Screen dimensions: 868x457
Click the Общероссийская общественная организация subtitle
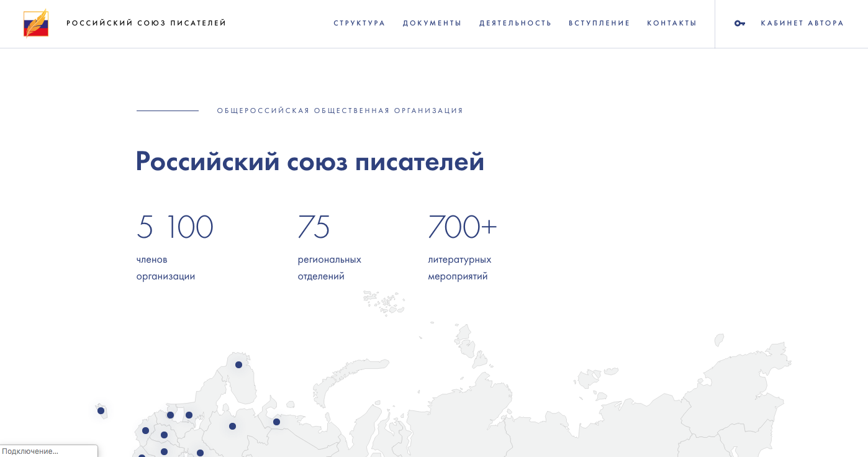340,111
